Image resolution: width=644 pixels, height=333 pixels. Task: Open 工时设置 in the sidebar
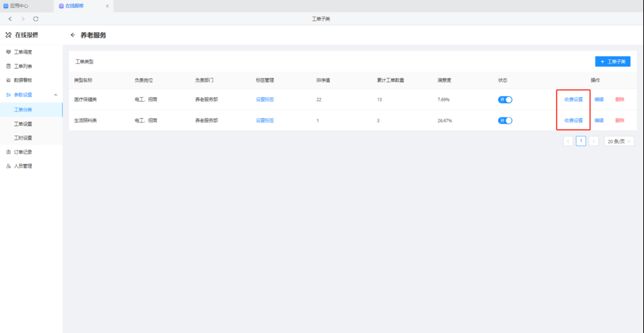click(x=23, y=138)
